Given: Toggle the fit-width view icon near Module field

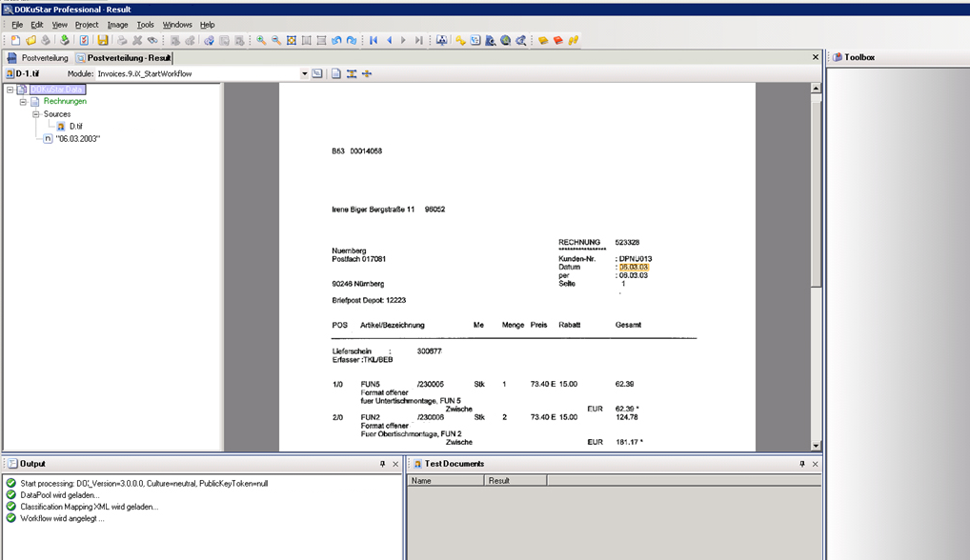Looking at the screenshot, I should (x=352, y=72).
